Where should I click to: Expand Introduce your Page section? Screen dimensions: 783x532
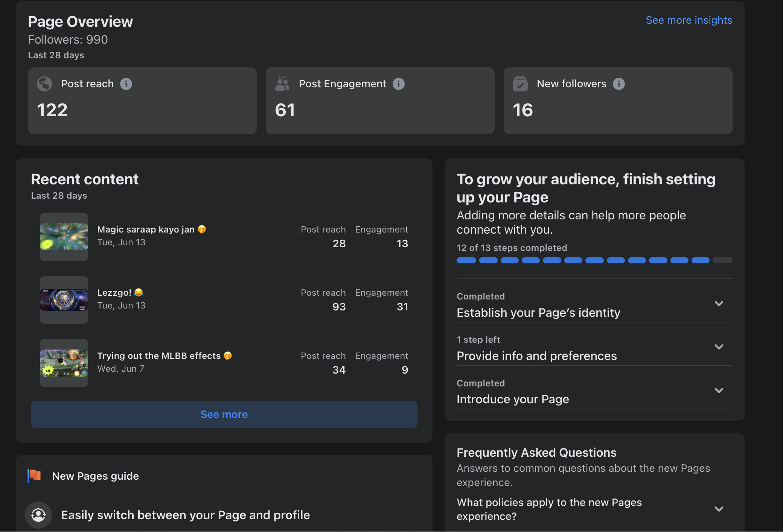(x=719, y=391)
